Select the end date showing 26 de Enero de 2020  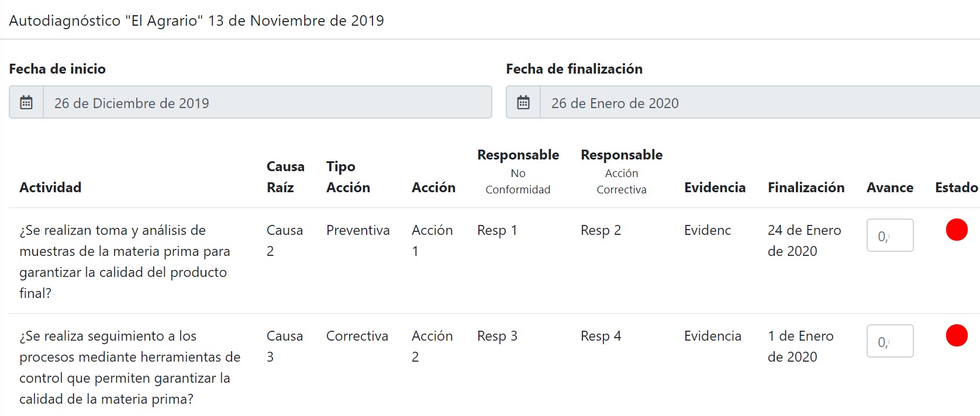(x=615, y=103)
